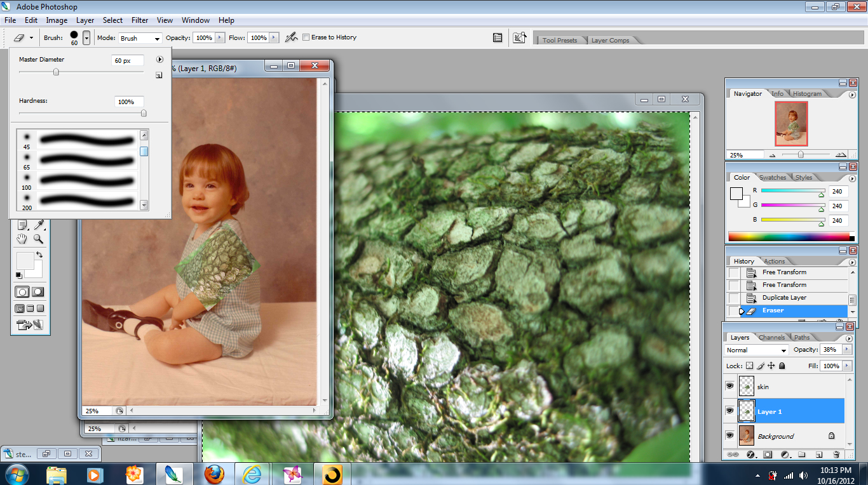Click the Navigator image thumbnail
The width and height of the screenshot is (868, 485).
pos(790,124)
